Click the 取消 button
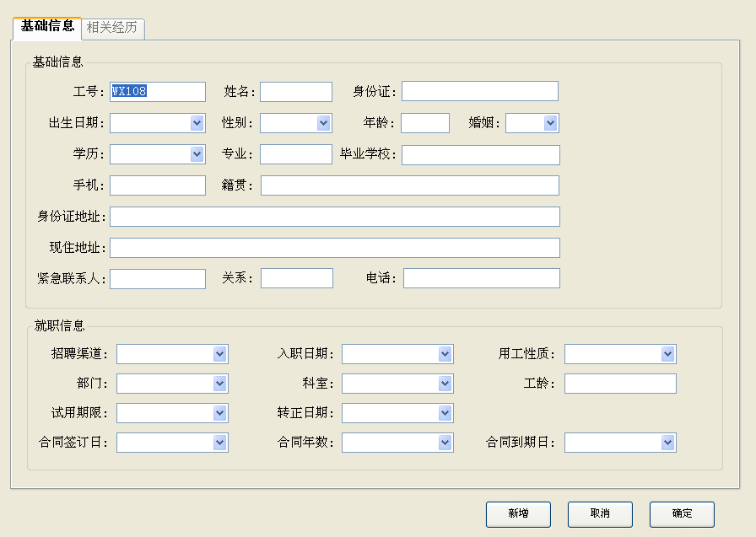The width and height of the screenshot is (756, 537). [x=600, y=514]
